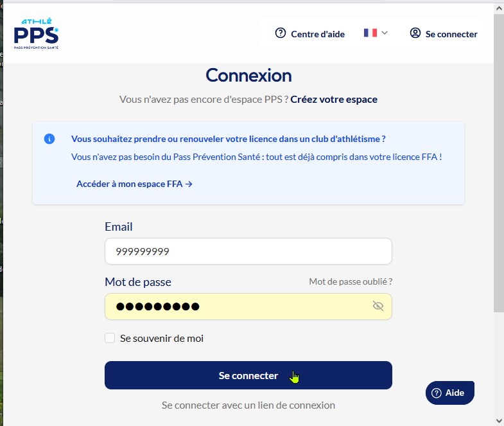Click the blue info icon in banner

coord(49,139)
